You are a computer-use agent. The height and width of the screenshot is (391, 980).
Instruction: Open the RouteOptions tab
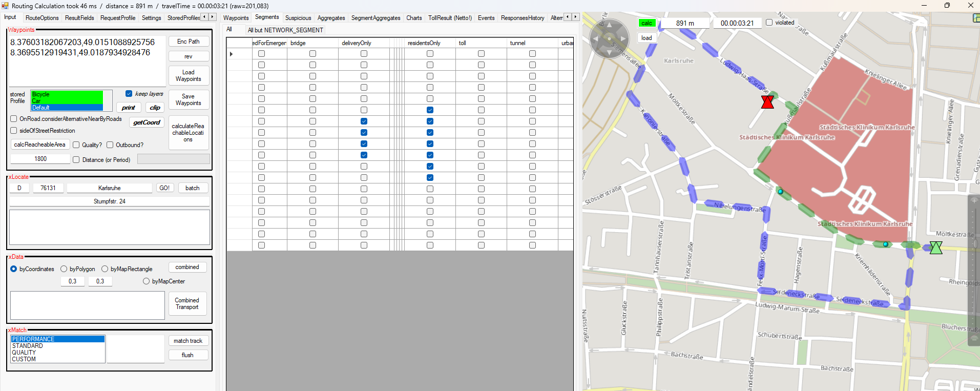(42, 18)
